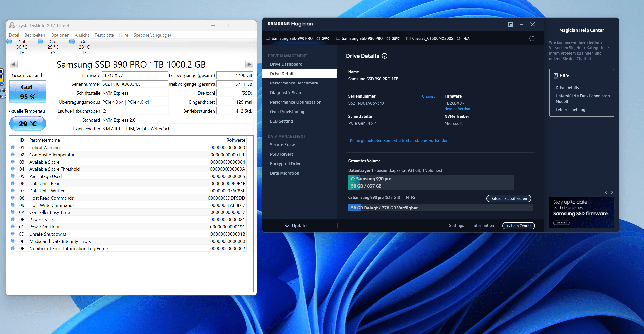Open the Festplatte menu

click(104, 35)
